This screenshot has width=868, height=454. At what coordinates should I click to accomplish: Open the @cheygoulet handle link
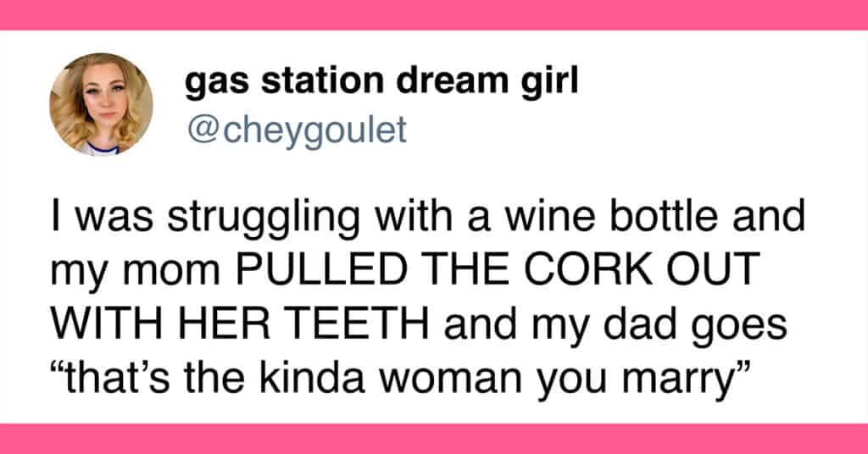tap(297, 131)
